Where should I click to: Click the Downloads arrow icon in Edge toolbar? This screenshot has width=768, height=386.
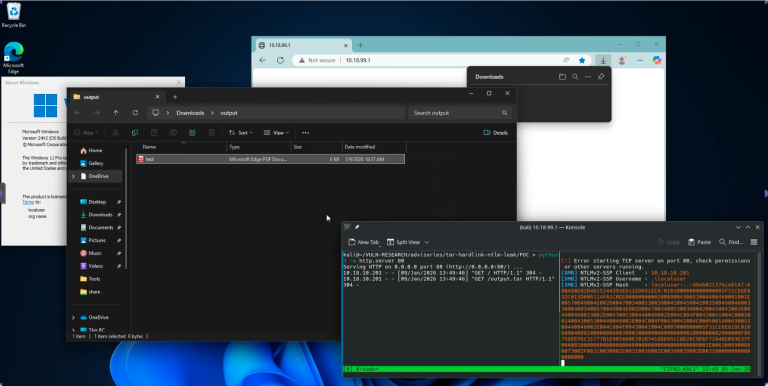(x=603, y=60)
